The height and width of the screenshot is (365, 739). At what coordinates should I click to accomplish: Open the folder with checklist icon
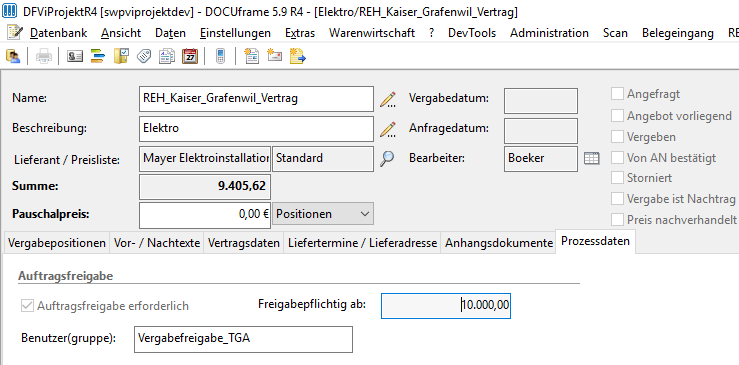click(121, 56)
